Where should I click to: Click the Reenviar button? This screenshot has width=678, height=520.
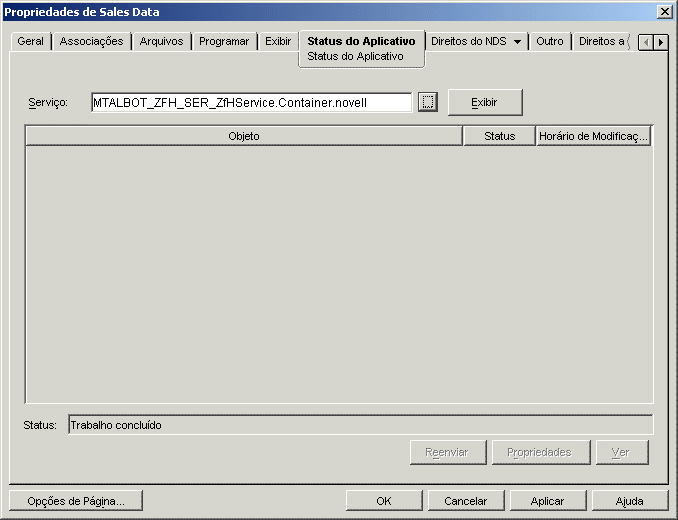click(x=448, y=453)
